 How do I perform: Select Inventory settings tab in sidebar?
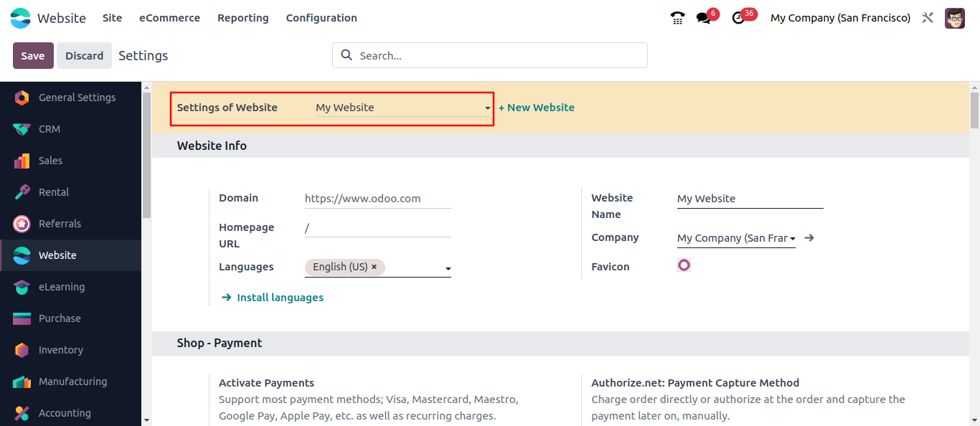coord(71,350)
